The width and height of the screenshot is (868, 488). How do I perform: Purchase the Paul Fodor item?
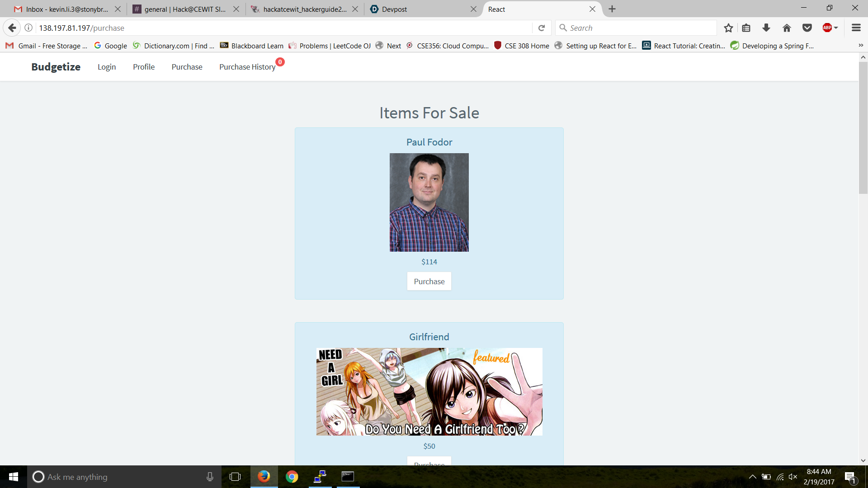[x=429, y=282]
